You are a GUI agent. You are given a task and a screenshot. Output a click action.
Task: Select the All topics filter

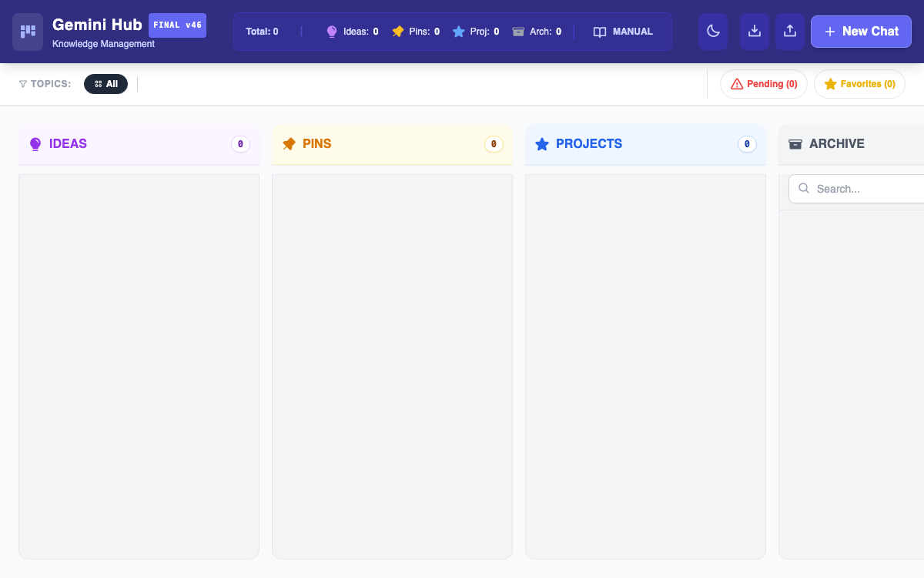pos(105,84)
